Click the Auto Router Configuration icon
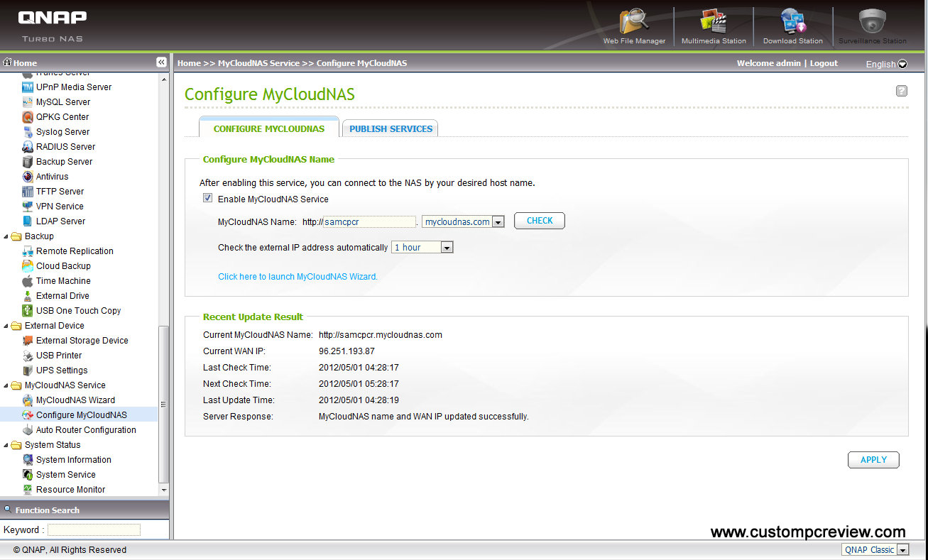This screenshot has width=928, height=560. point(28,430)
